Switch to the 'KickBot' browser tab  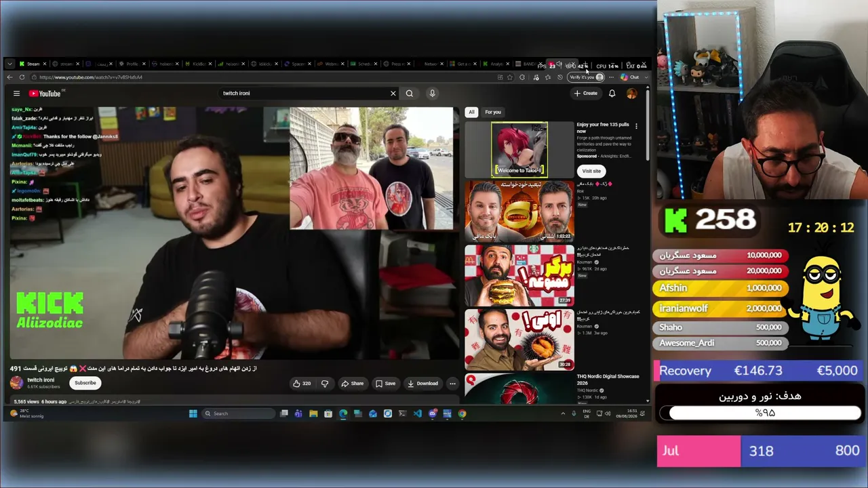pyautogui.click(x=199, y=64)
